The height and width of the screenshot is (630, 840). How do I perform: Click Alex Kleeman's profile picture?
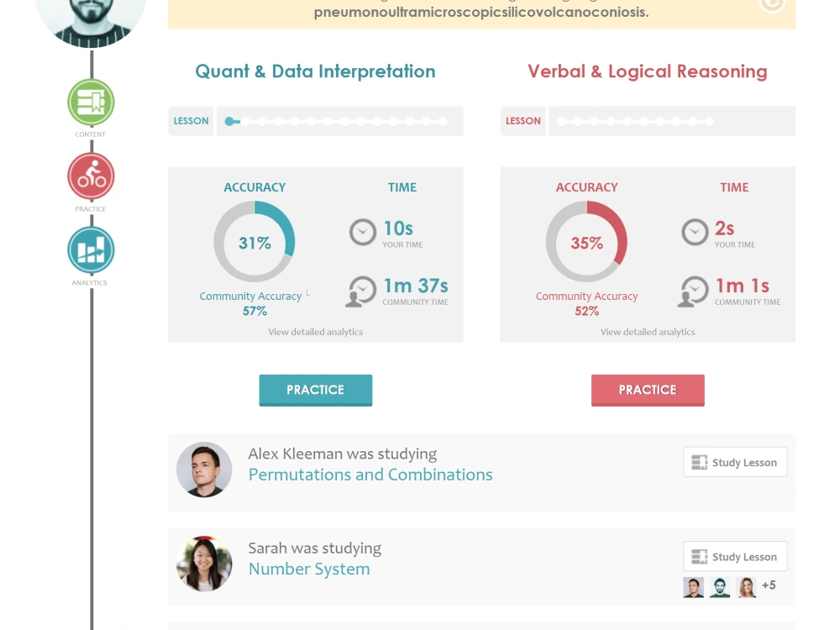click(204, 470)
